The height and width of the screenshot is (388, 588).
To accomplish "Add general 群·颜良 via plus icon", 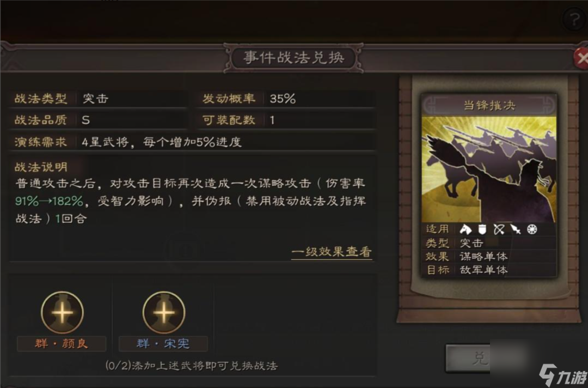I will pos(62,312).
